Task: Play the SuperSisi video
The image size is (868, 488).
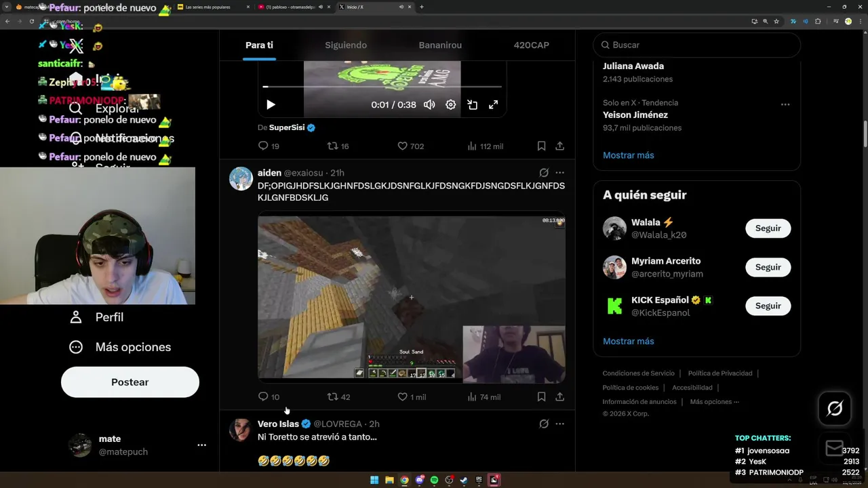Action: click(x=271, y=104)
